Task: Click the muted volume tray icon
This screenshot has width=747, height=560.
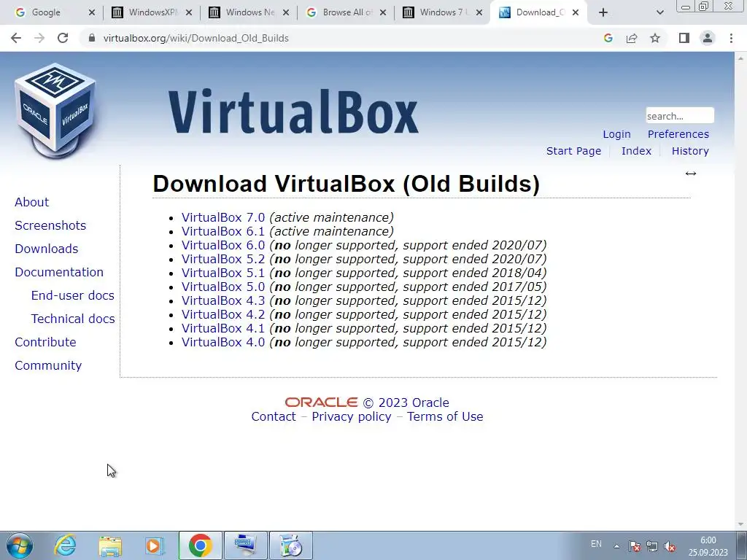Action: click(670, 546)
